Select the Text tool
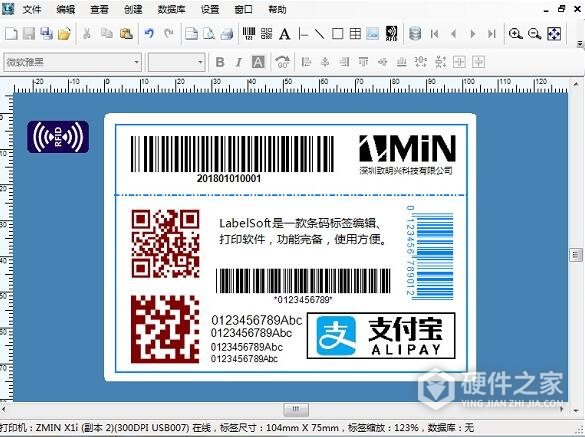585x437 pixels. click(285, 34)
